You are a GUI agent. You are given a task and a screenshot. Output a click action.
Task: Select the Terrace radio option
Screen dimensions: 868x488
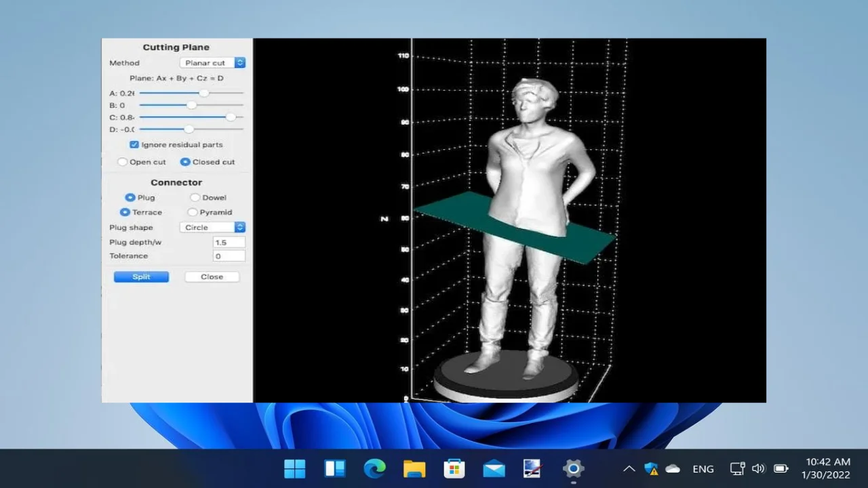pos(125,212)
